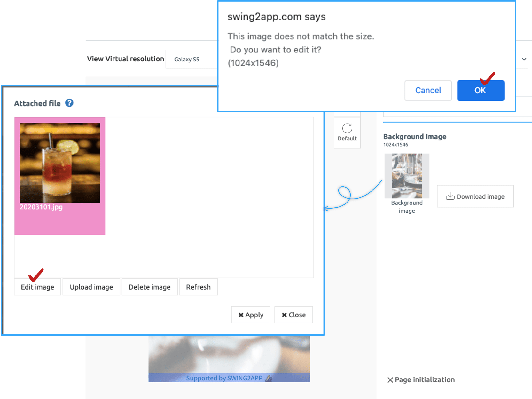Refresh the attached file list
Image resolution: width=532 pixels, height=399 pixels.
pyautogui.click(x=198, y=287)
